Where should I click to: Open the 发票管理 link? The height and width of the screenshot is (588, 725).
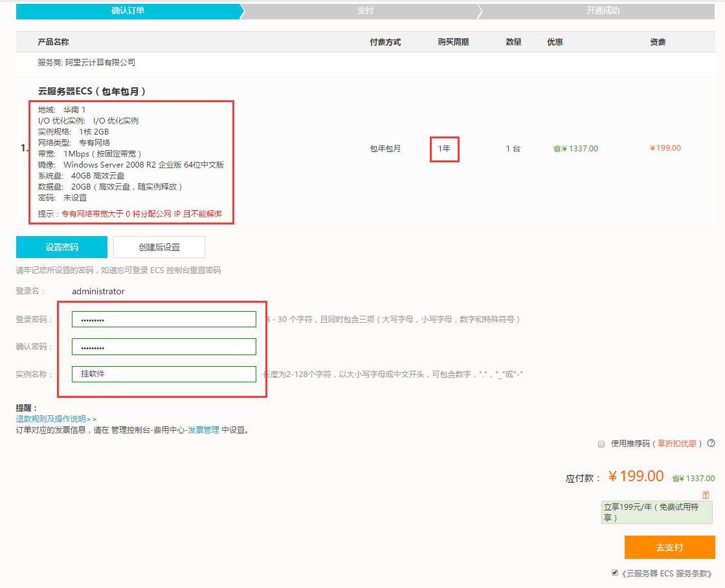click(203, 430)
